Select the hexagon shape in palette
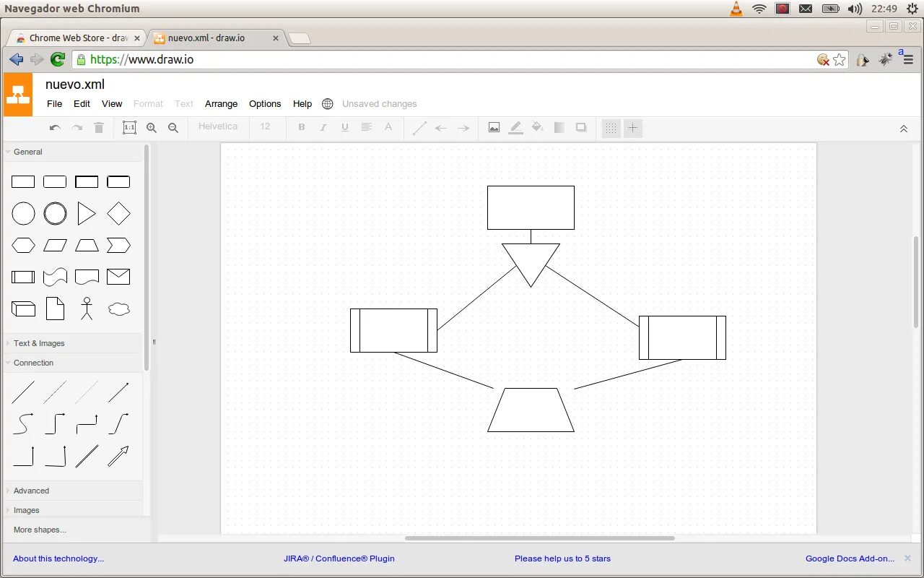Viewport: 924px width, 578px height. click(x=23, y=246)
